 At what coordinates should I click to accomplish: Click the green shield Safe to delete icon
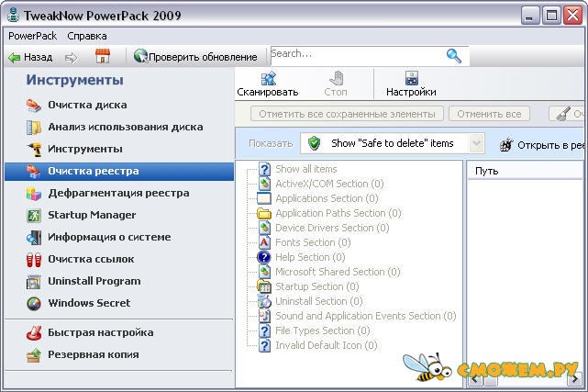[x=314, y=143]
